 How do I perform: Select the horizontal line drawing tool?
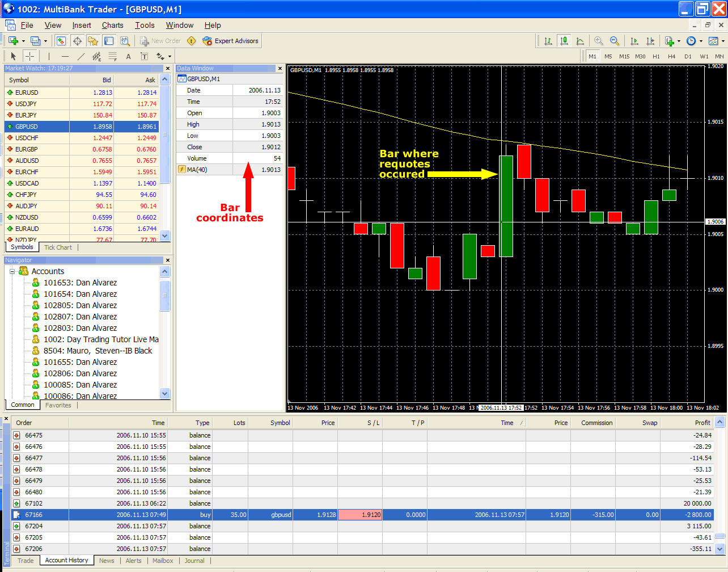[65, 56]
